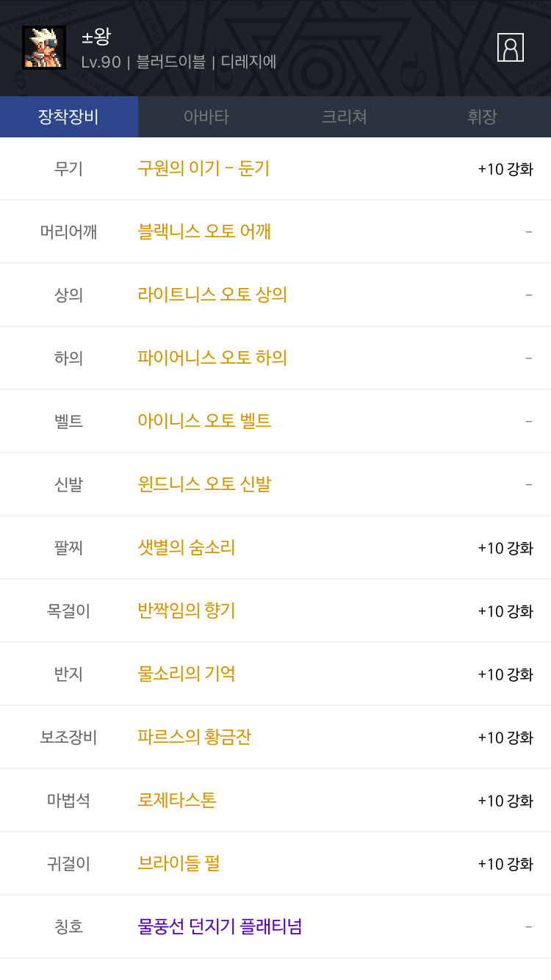Tap the character avatar thumbnail
This screenshot has width=551, height=980.
(44, 48)
